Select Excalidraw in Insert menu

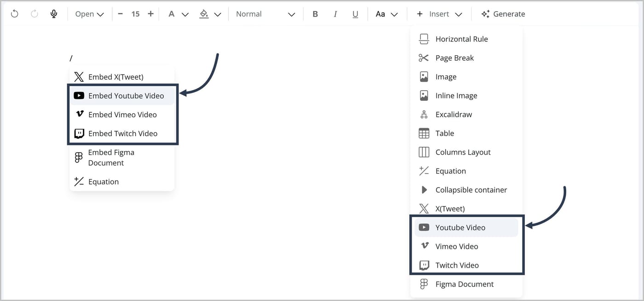(466, 115)
